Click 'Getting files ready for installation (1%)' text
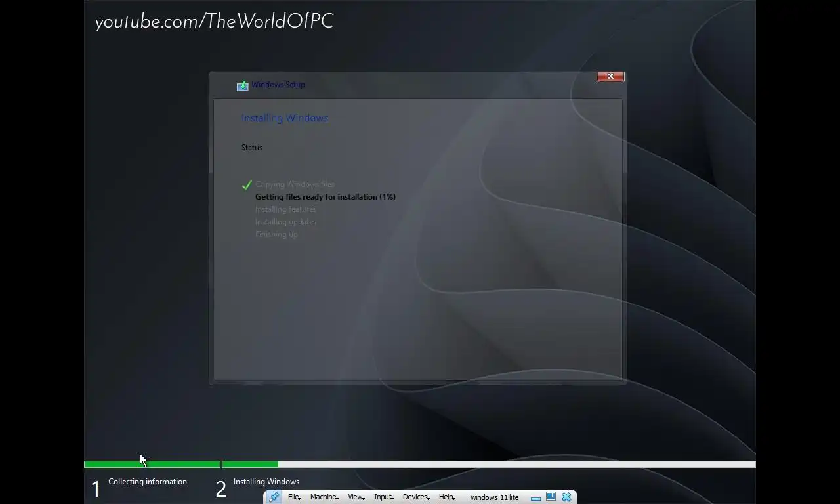This screenshot has width=840, height=504. click(x=325, y=197)
